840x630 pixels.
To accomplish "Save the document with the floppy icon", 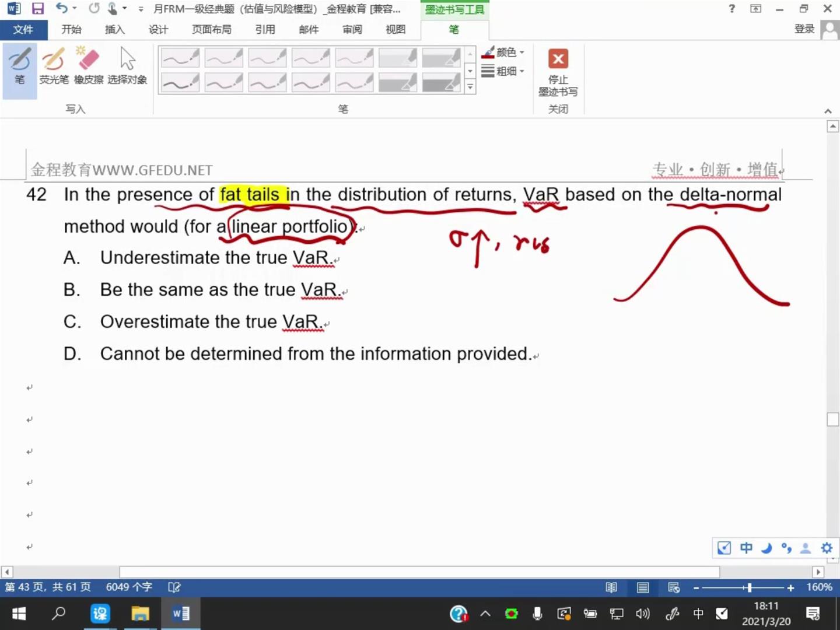I will (x=38, y=9).
